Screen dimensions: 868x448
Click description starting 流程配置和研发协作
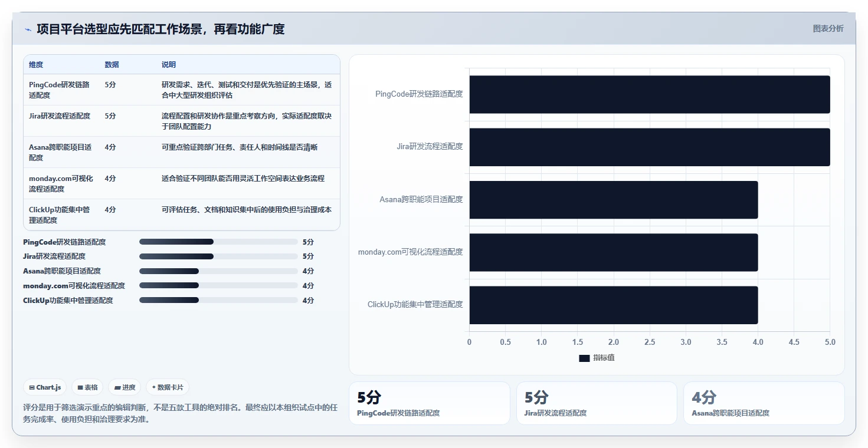247,121
